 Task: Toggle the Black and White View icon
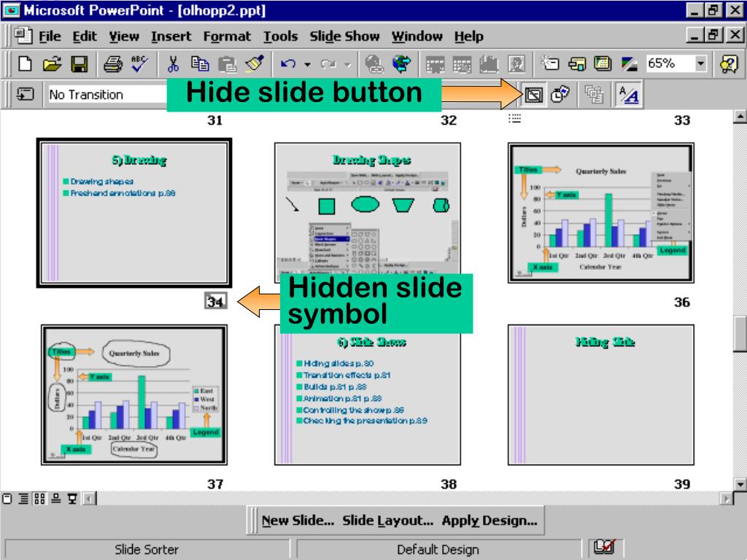click(x=630, y=63)
